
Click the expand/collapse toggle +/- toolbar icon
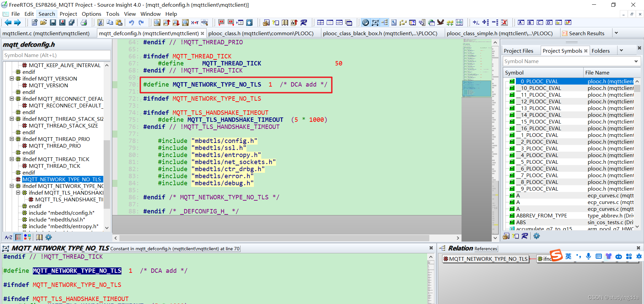[x=476, y=22]
